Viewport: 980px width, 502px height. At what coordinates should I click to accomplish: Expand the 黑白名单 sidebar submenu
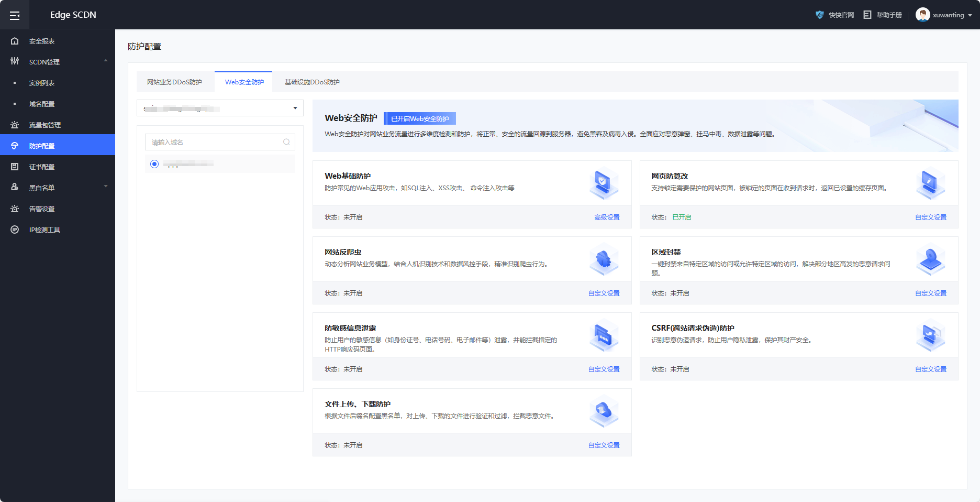point(106,187)
